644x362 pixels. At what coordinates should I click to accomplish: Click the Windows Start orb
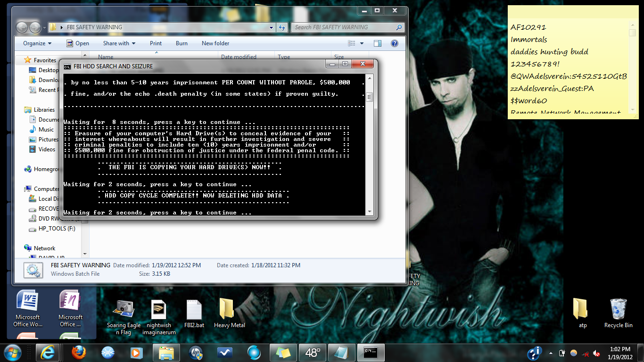tap(13, 353)
